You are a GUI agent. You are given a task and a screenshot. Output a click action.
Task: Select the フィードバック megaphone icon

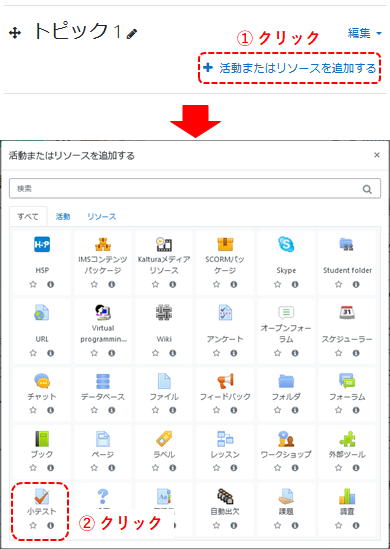click(x=225, y=381)
